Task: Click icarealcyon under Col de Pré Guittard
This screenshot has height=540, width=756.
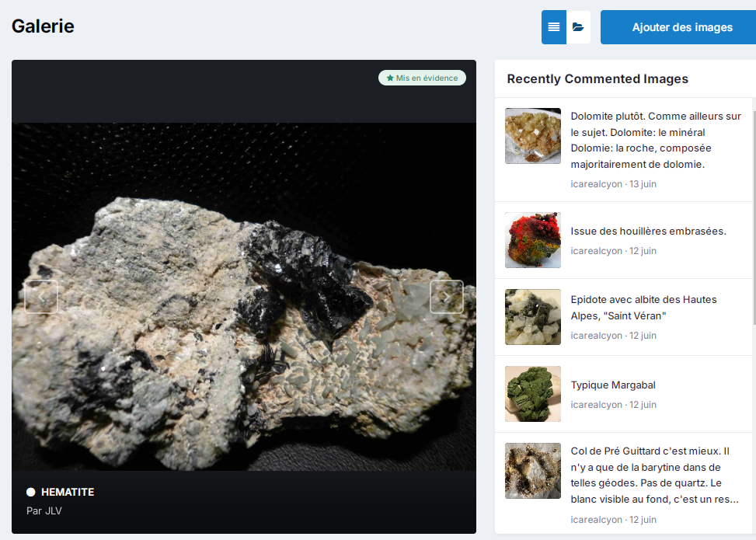Action: [597, 520]
